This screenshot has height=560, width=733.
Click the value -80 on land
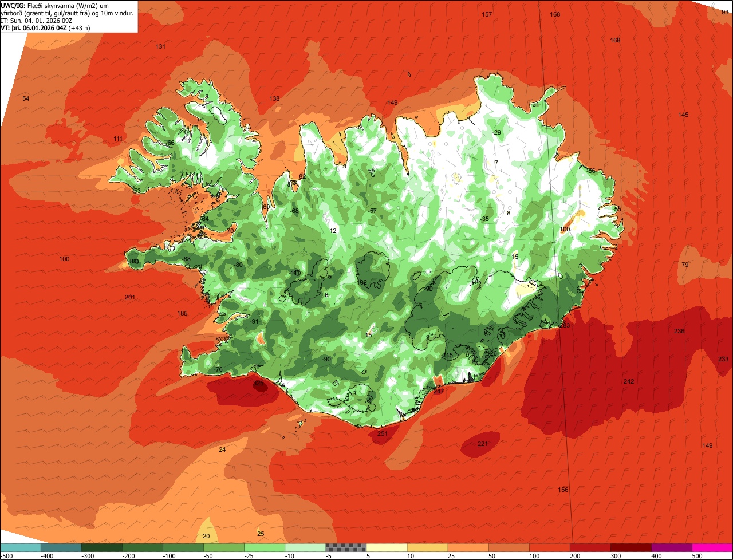[239, 265]
